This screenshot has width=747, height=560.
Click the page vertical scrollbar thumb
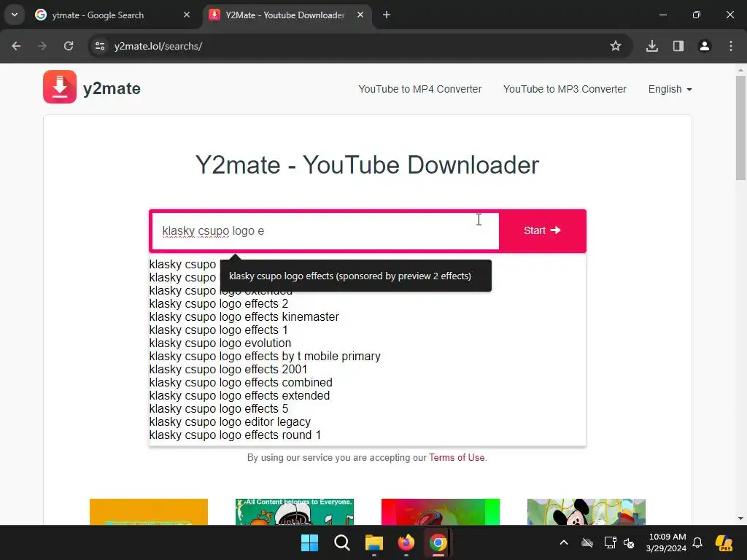[x=740, y=128]
